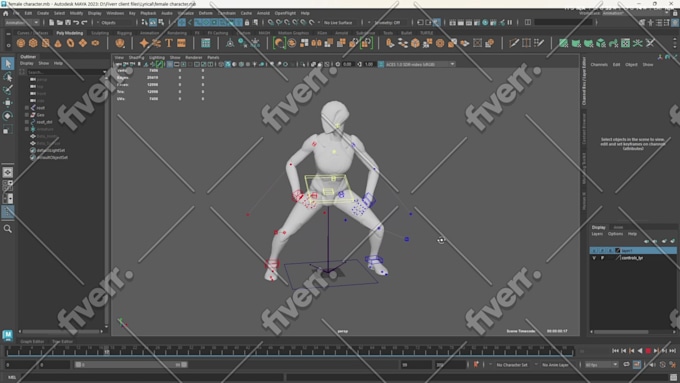Open the Graph Editor tab button
This screenshot has width=680, height=383.
(33, 341)
